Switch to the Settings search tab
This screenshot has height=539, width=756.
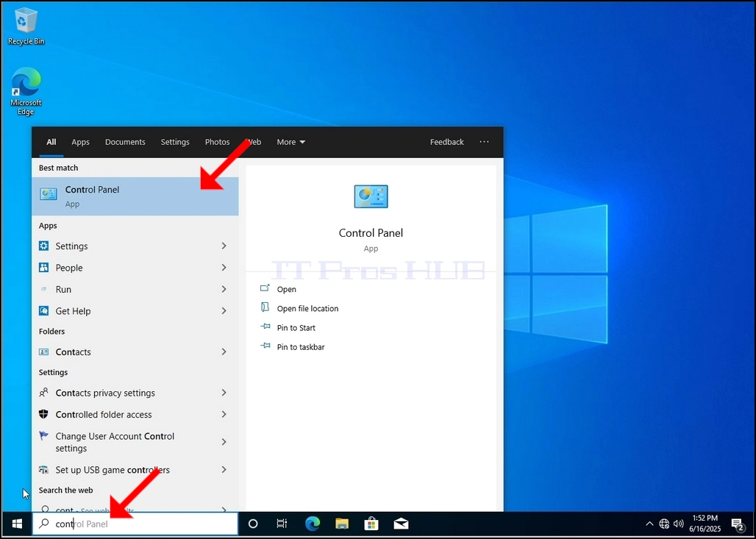[175, 142]
